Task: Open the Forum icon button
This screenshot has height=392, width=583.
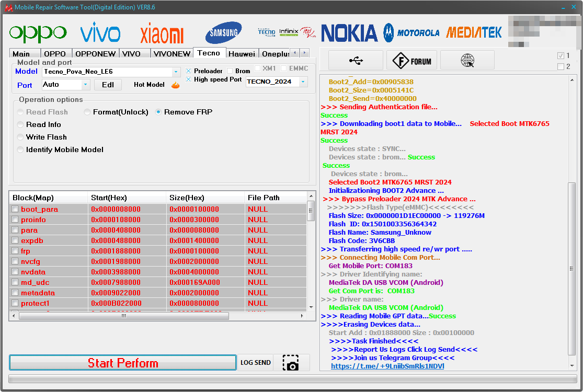Action: pyautogui.click(x=411, y=60)
